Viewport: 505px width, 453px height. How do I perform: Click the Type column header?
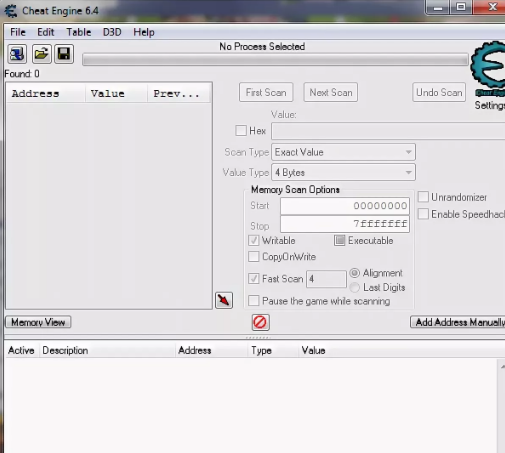pos(273,350)
